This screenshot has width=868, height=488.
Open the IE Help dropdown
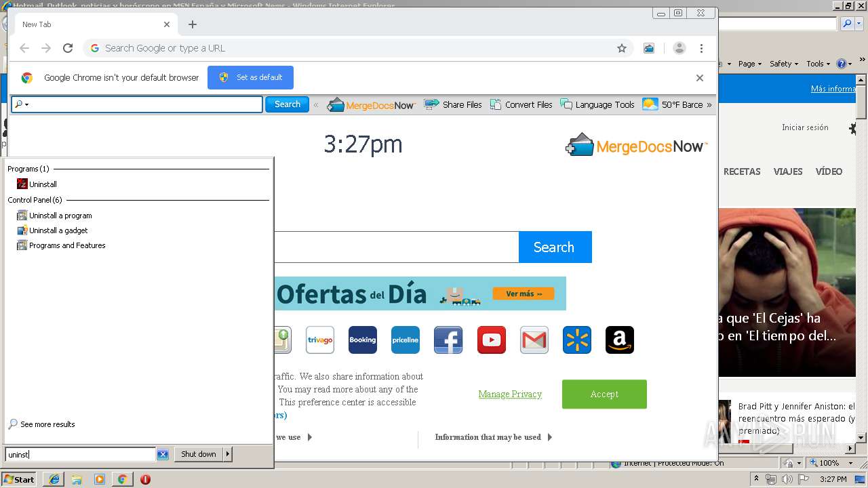(844, 64)
